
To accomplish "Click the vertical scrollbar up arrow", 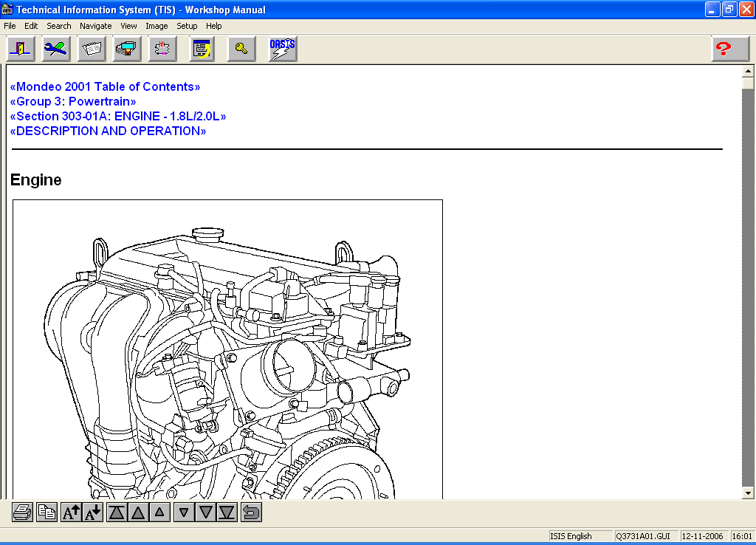I will (748, 72).
